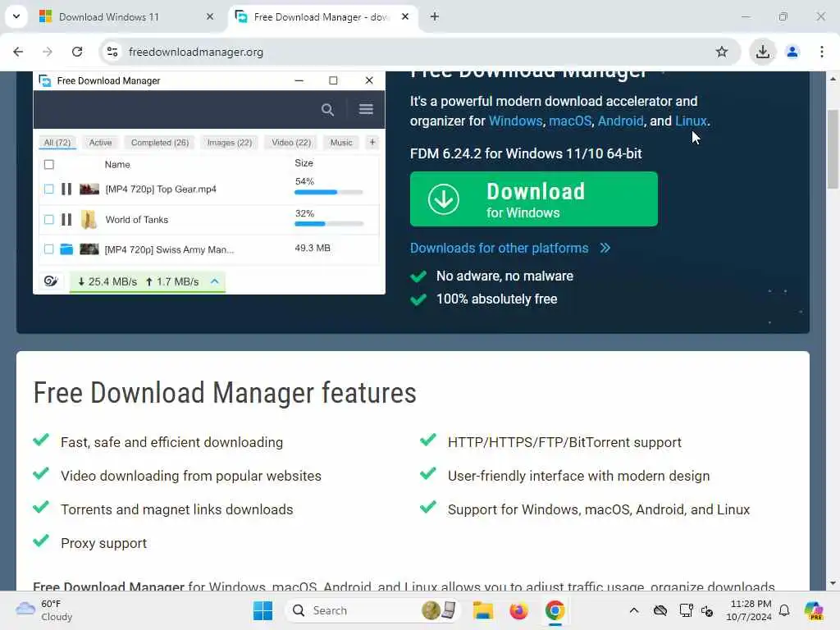This screenshot has height=630, width=840.
Task: Show hidden system tray icons
Action: pos(634,610)
